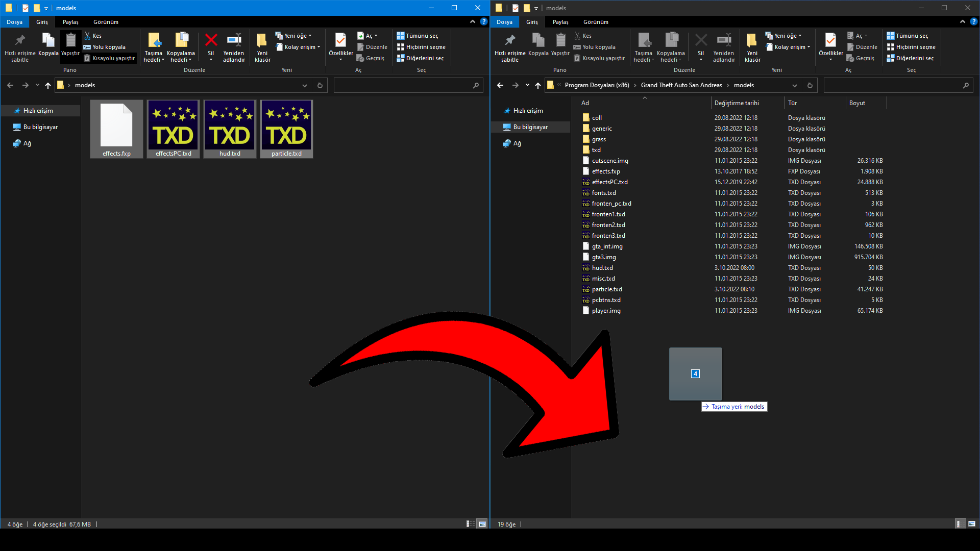Click the red Sil delete icon in left window
Viewport: 980px width, 551px height.
211,40
